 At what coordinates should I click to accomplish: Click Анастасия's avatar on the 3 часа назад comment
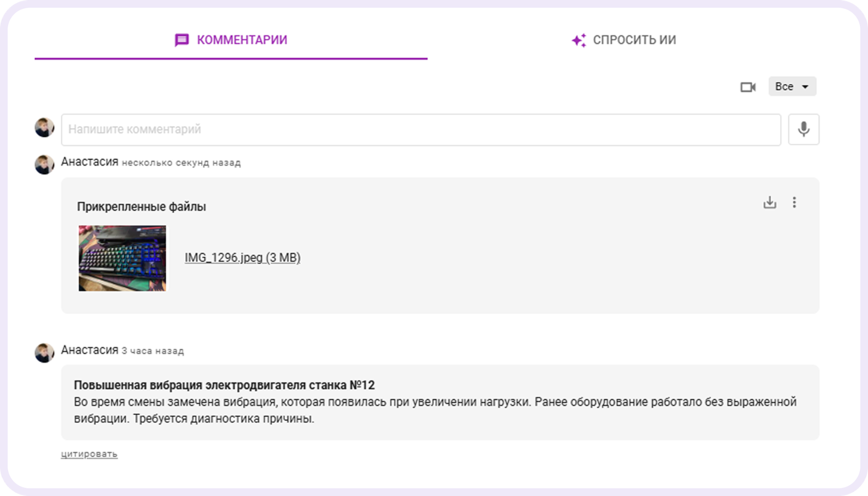tap(44, 353)
